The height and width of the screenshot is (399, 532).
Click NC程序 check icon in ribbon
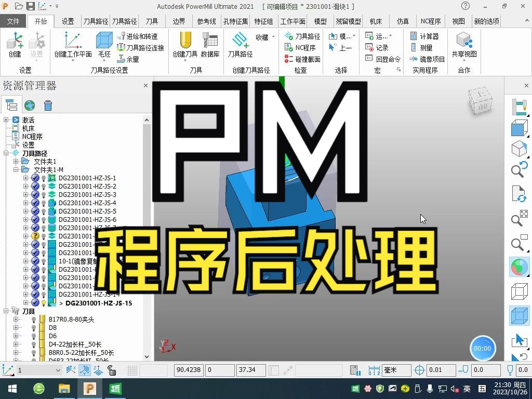coord(300,48)
